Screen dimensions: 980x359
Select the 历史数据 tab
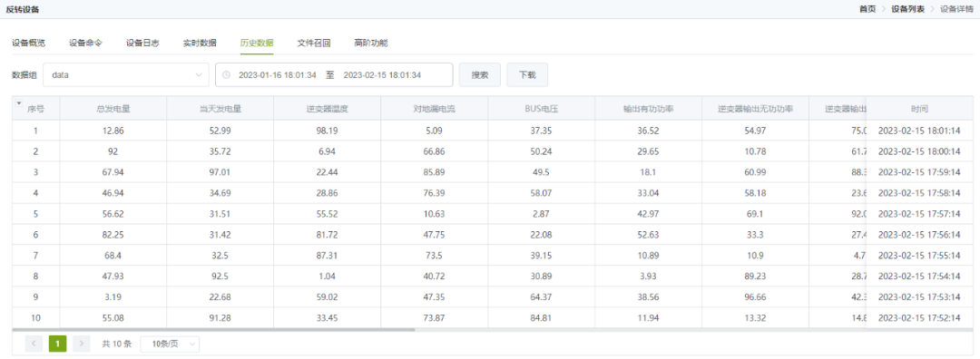coord(257,44)
